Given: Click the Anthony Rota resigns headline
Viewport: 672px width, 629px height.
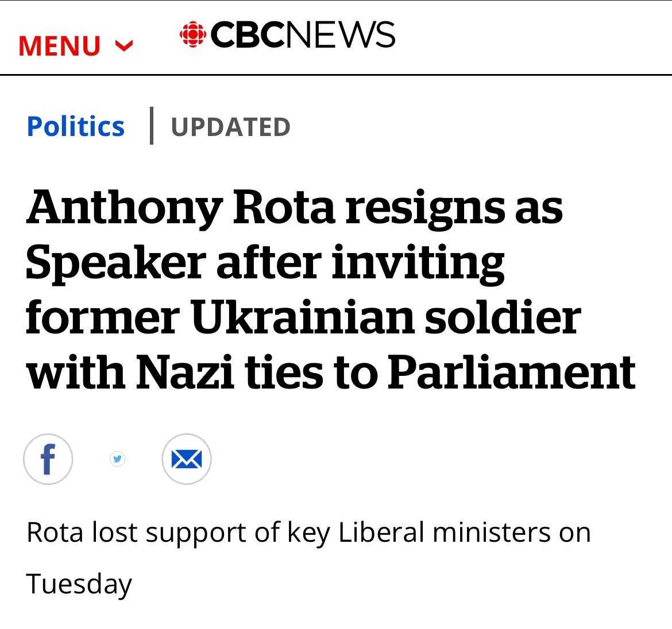Looking at the screenshot, I should click(294, 207).
